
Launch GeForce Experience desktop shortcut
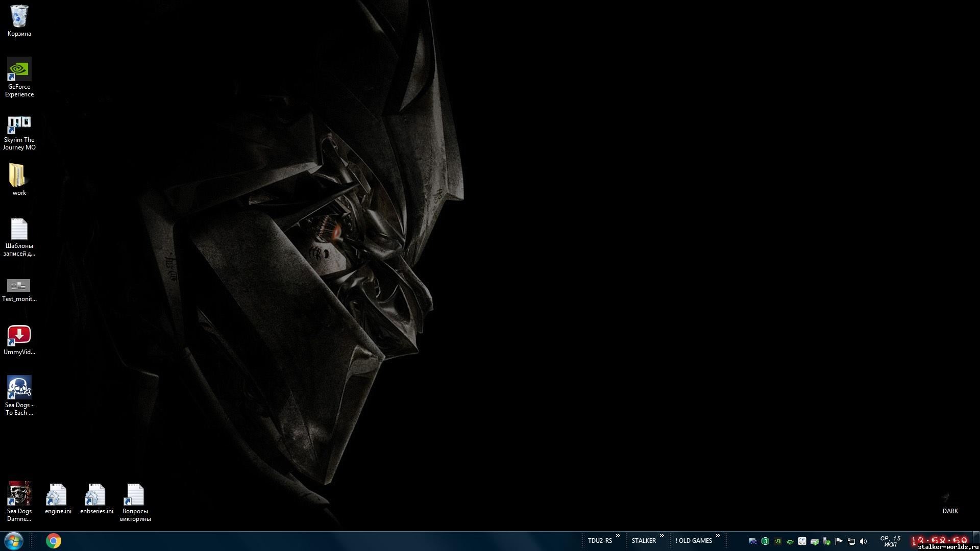(x=19, y=77)
